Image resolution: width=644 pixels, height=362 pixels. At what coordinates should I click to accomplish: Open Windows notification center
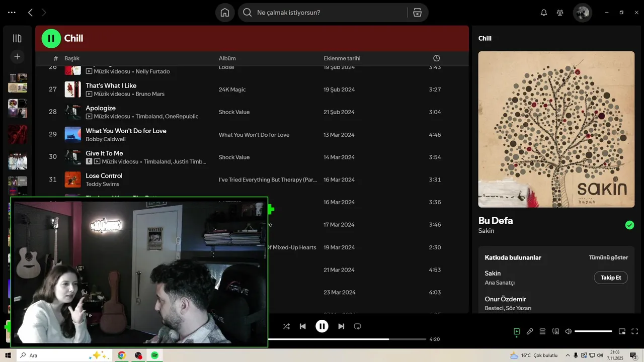pos(633,355)
